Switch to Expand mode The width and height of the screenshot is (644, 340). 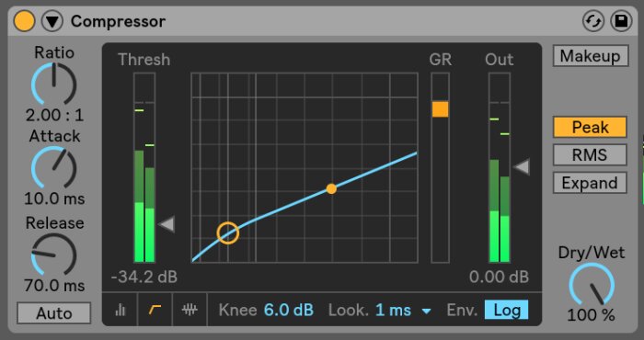pyautogui.click(x=590, y=183)
